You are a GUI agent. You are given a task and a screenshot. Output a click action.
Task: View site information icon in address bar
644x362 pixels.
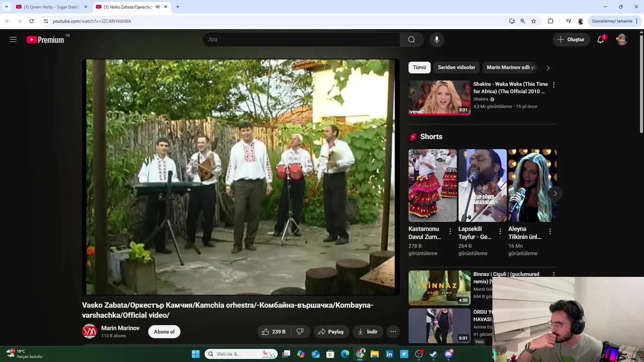[x=45, y=21]
